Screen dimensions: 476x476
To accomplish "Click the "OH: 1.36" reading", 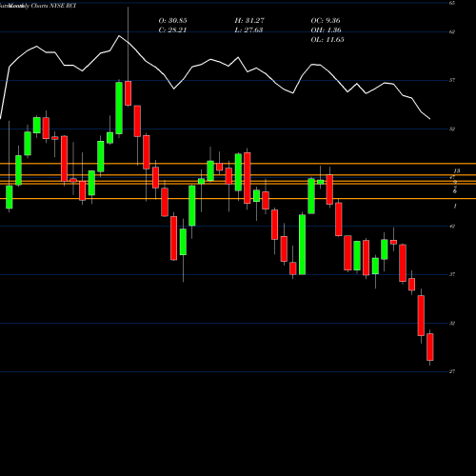I will (327, 30).
